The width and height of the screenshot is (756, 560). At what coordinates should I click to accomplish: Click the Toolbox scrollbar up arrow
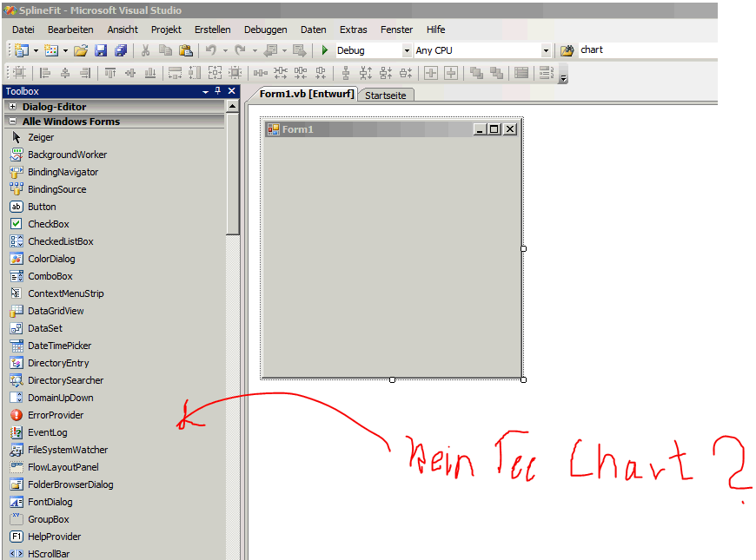pyautogui.click(x=232, y=106)
